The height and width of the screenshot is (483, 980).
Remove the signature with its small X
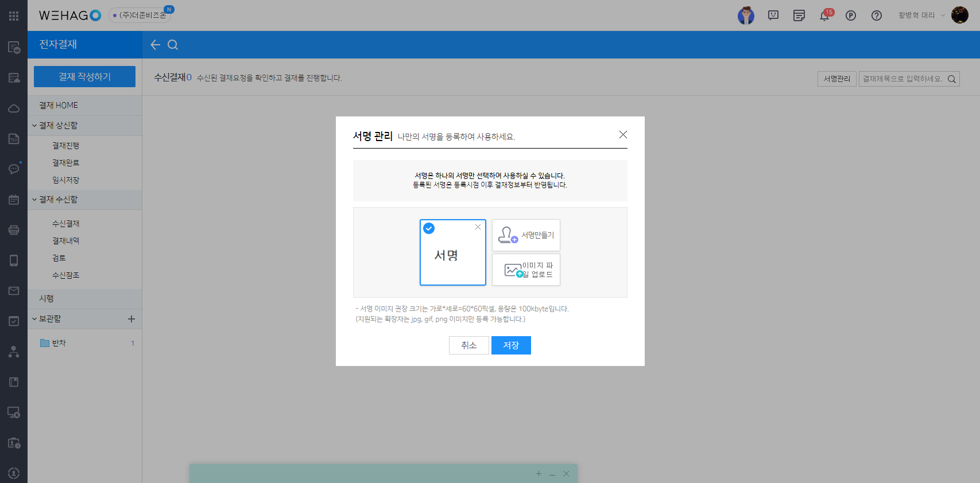point(478,227)
